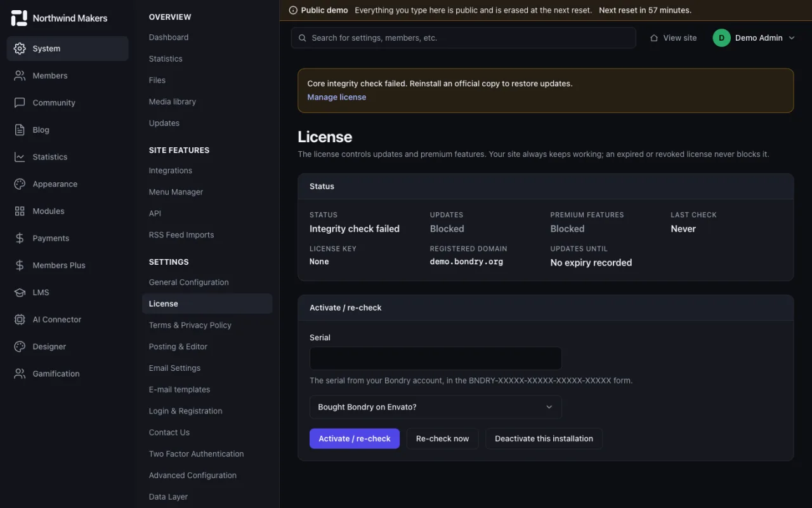Open Gamification via its people icon
The width and height of the screenshot is (812, 508).
coord(20,373)
